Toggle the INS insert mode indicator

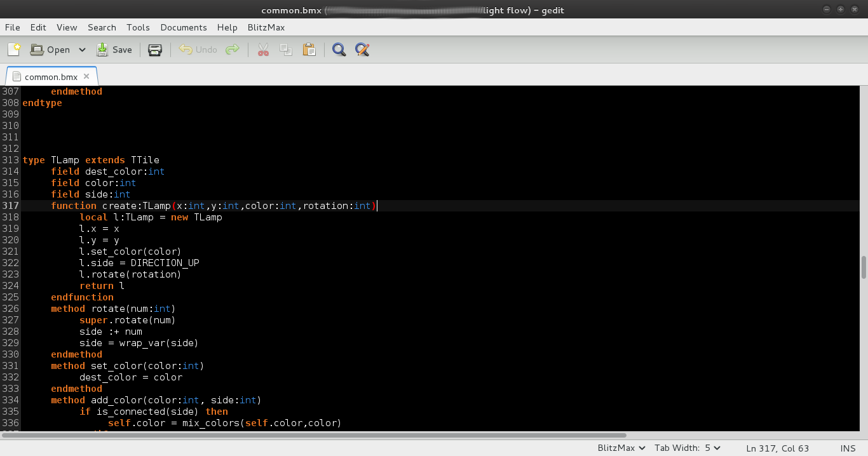point(848,448)
